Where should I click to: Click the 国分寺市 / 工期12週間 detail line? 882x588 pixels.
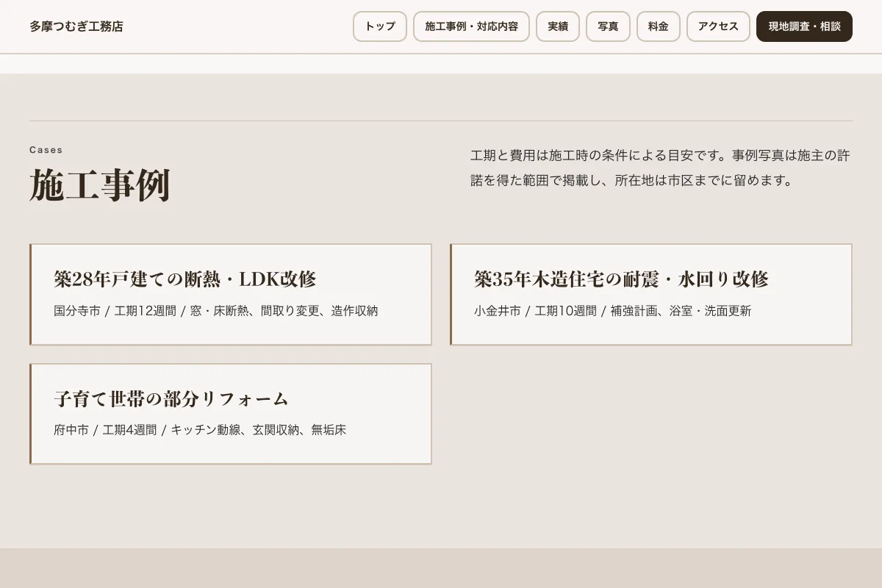click(216, 311)
